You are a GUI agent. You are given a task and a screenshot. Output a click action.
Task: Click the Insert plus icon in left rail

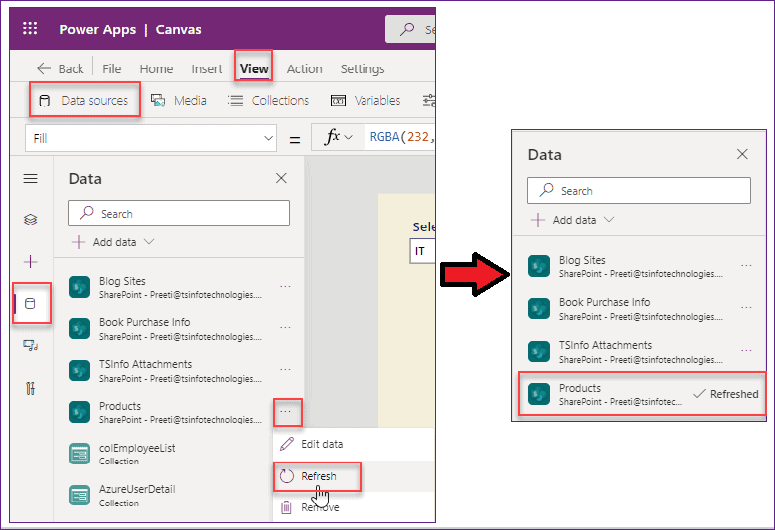click(31, 262)
